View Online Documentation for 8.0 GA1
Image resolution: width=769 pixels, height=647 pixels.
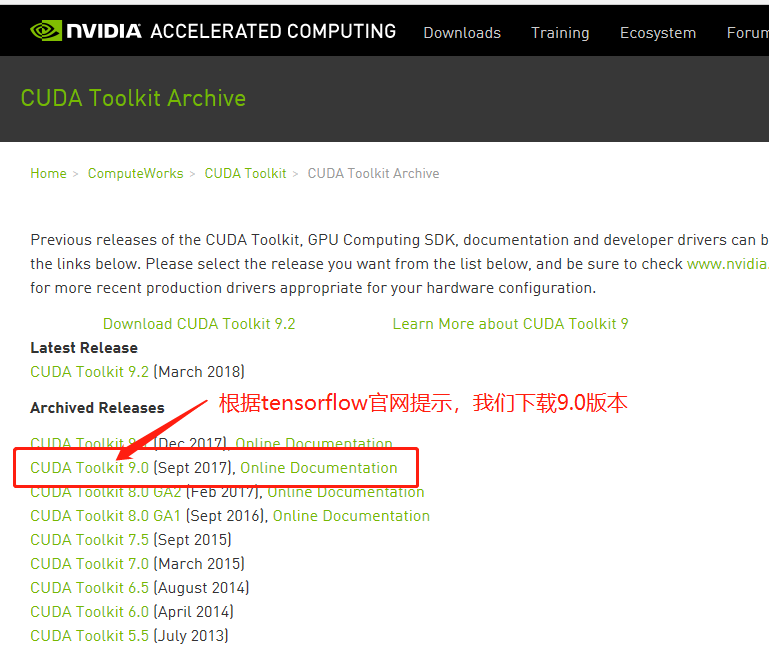pos(351,516)
